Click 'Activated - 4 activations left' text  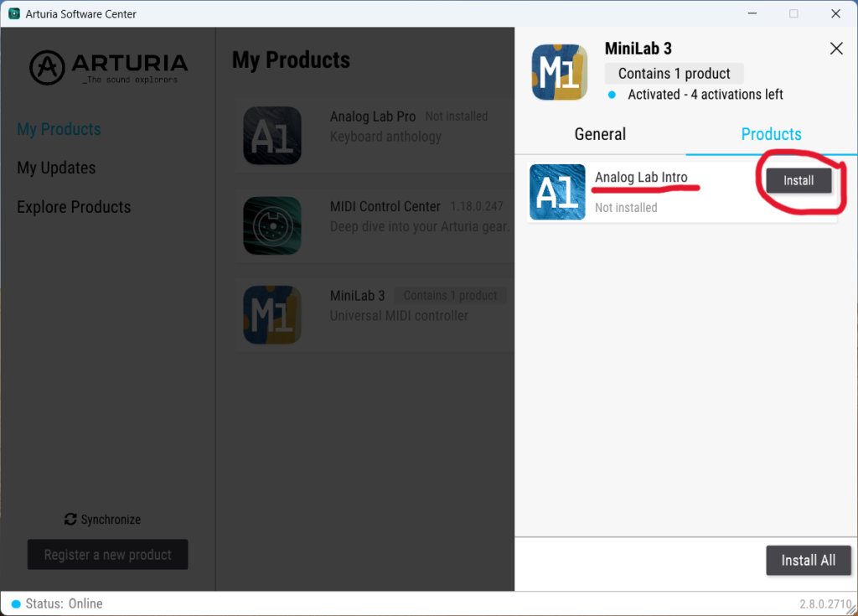pyautogui.click(x=706, y=95)
